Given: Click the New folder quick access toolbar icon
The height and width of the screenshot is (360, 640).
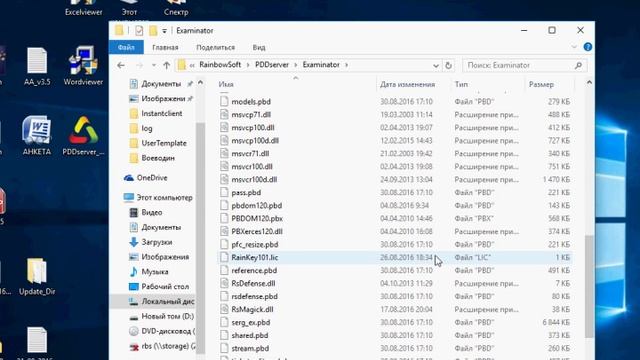Looking at the screenshot, I should click(153, 31).
